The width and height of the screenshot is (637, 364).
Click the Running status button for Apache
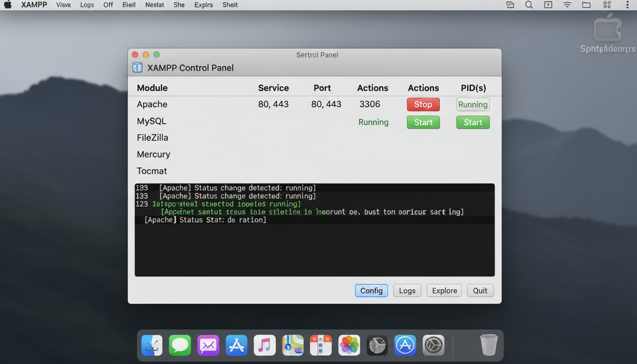[473, 104]
